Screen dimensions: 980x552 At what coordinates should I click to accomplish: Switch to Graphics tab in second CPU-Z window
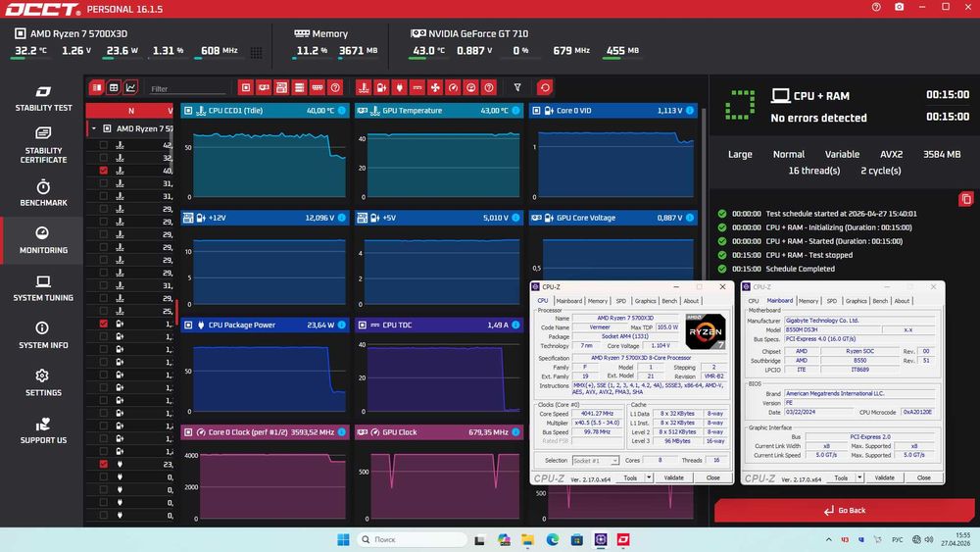tap(856, 301)
